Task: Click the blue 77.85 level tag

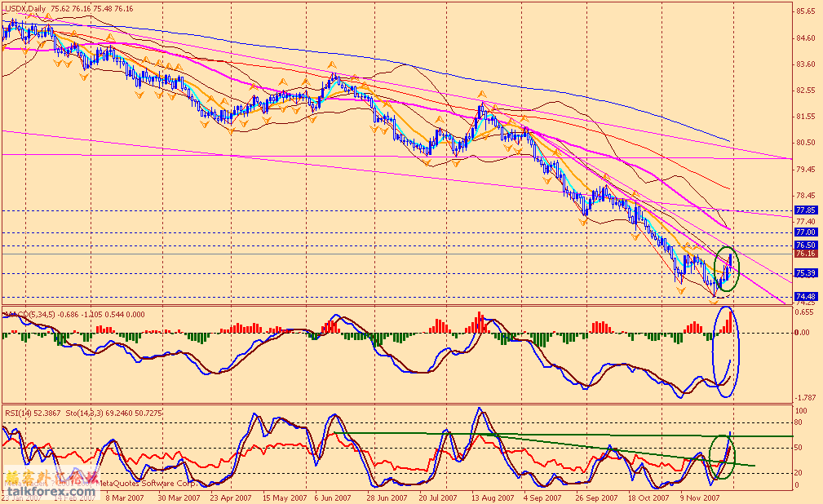Action: [806, 210]
